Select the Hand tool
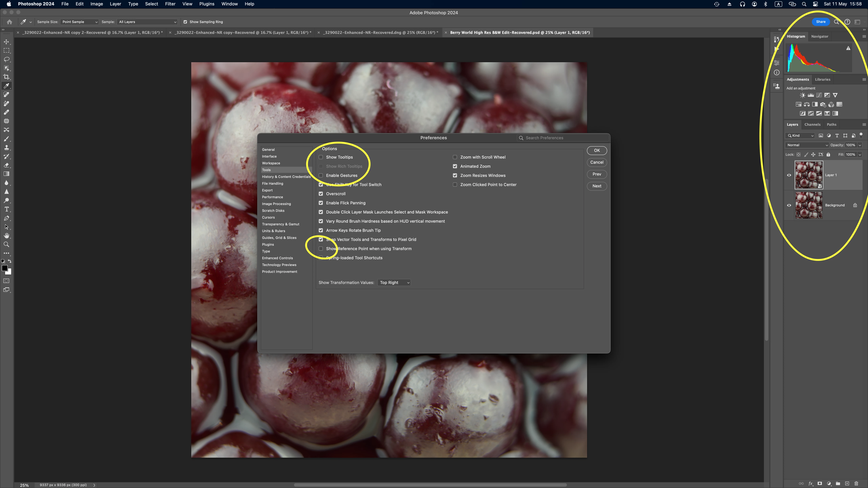Image resolution: width=868 pixels, height=488 pixels. [x=6, y=236]
